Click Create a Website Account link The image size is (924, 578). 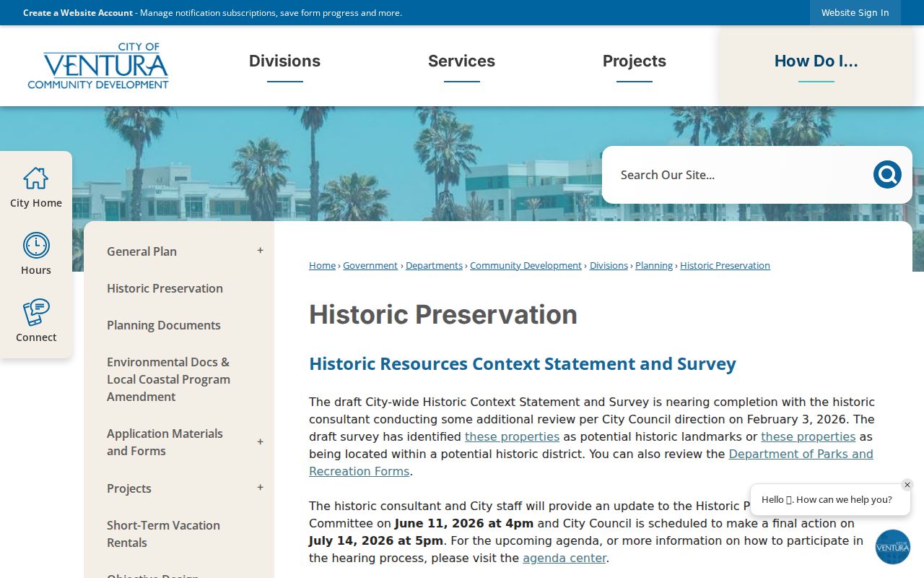(x=78, y=12)
